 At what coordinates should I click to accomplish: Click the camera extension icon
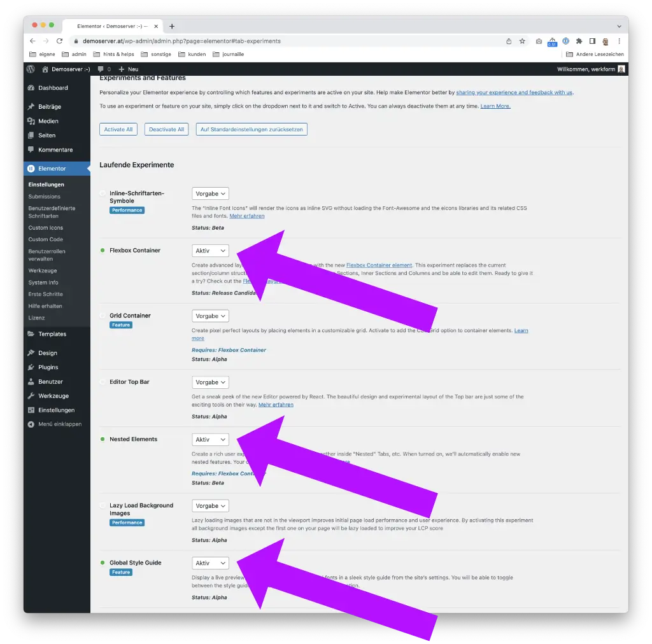click(539, 41)
